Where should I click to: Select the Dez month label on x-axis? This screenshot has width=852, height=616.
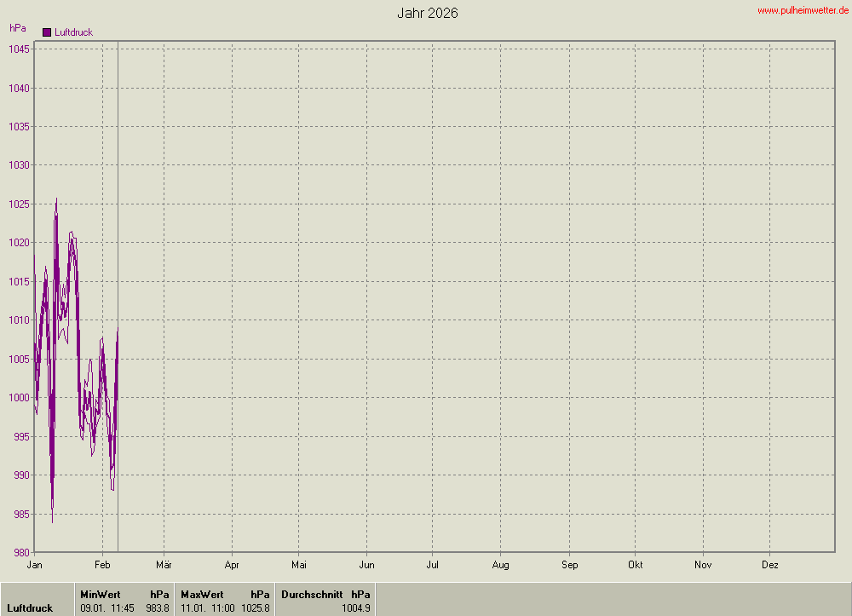coord(769,565)
